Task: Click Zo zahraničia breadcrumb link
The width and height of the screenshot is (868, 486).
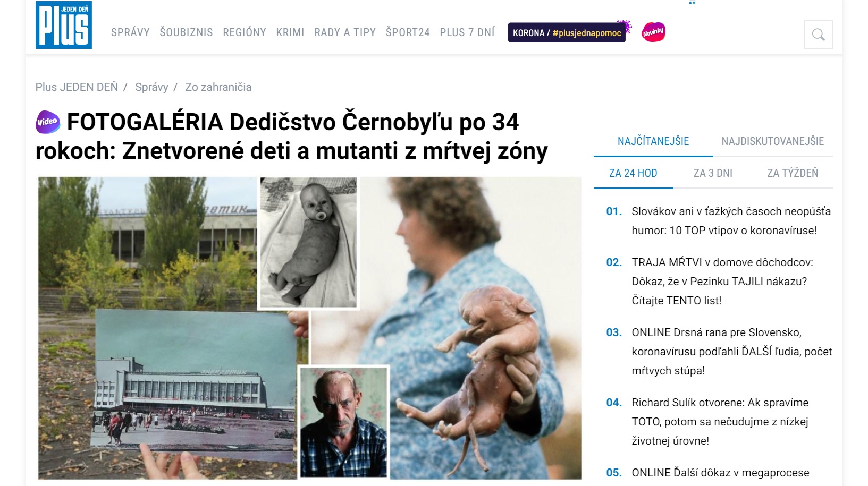Action: click(218, 87)
